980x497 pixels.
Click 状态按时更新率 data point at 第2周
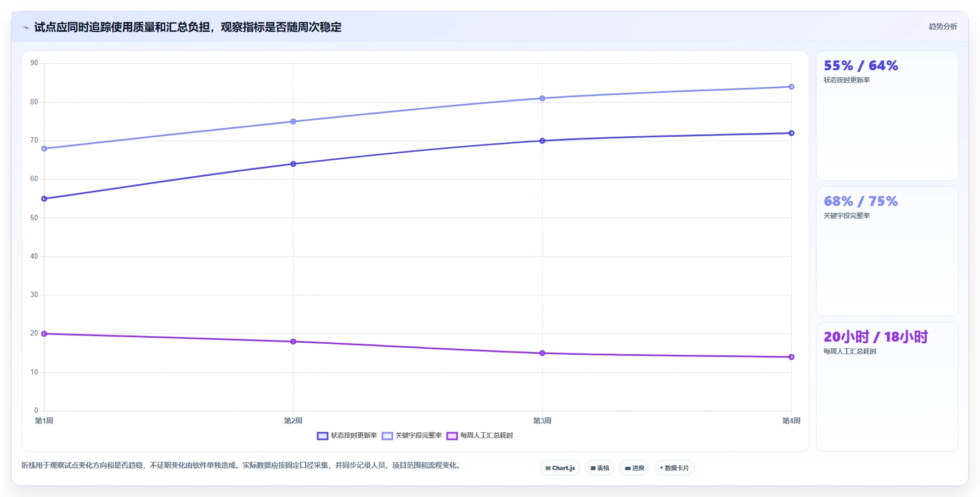click(293, 164)
